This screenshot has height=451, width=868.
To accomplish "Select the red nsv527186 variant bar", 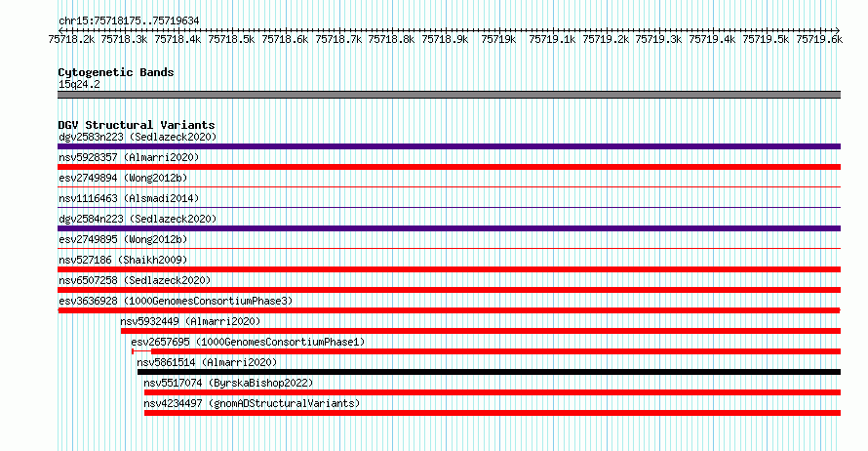I will click(449, 269).
